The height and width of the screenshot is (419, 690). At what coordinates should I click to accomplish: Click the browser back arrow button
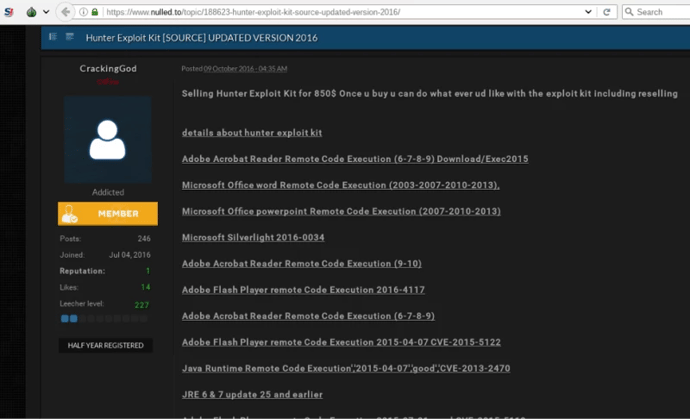(65, 12)
